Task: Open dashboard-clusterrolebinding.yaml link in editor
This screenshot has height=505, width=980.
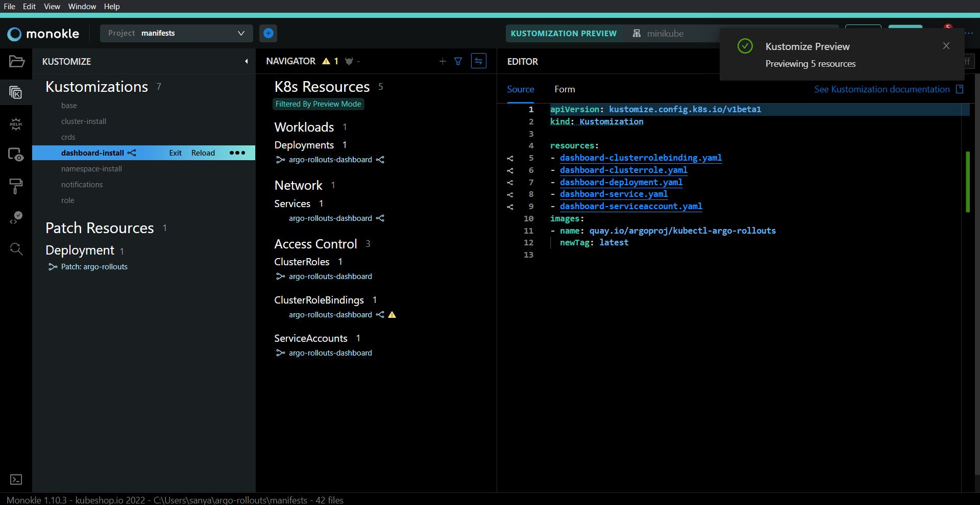Action: click(x=641, y=158)
